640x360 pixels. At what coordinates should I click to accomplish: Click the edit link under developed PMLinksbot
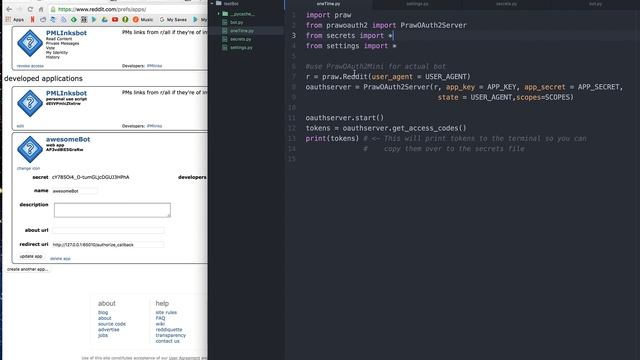click(x=20, y=126)
